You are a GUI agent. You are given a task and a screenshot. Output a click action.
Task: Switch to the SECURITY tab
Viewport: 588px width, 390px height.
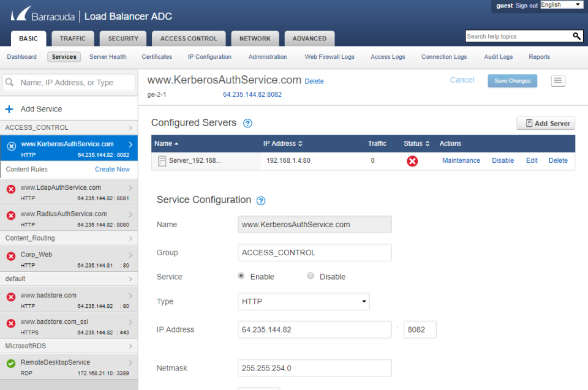123,38
